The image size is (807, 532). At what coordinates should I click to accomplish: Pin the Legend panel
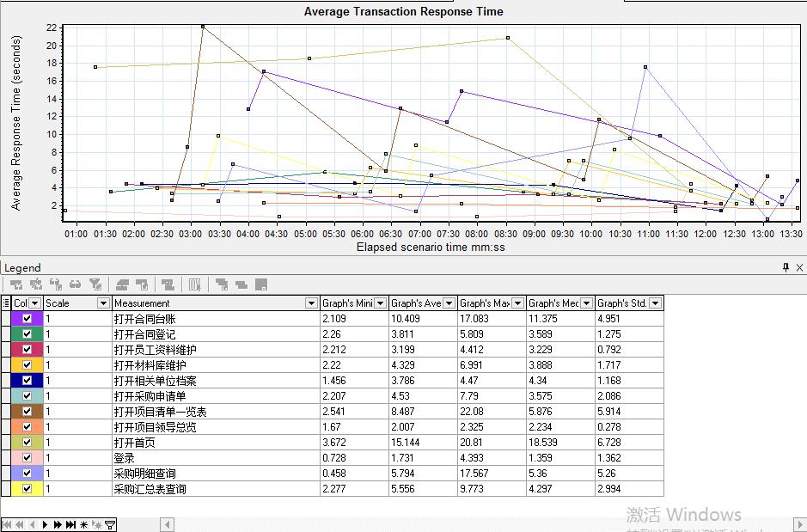tap(786, 268)
